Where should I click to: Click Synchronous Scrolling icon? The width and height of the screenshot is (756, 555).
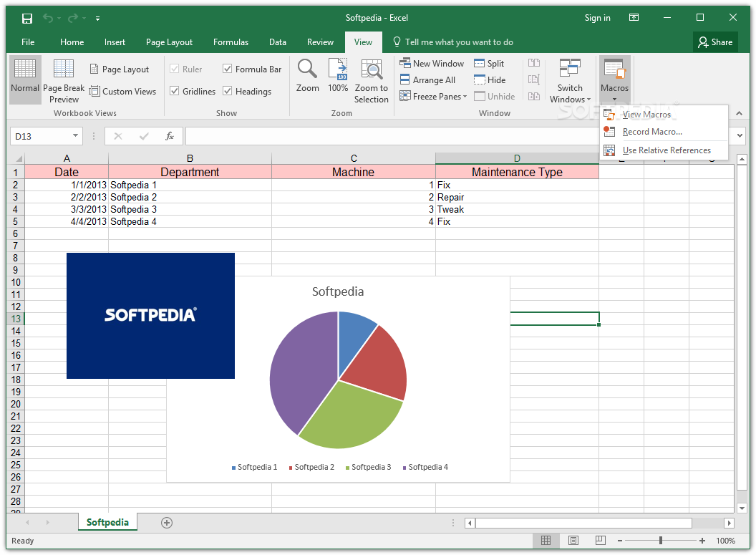534,80
